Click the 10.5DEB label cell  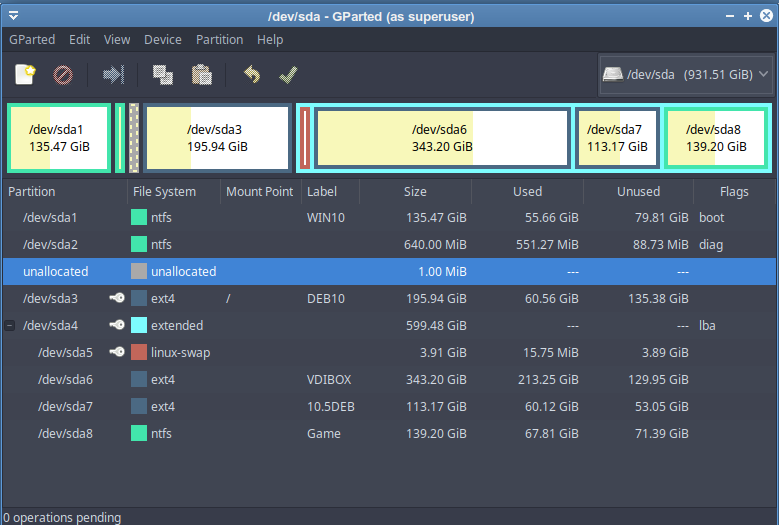[331, 407]
